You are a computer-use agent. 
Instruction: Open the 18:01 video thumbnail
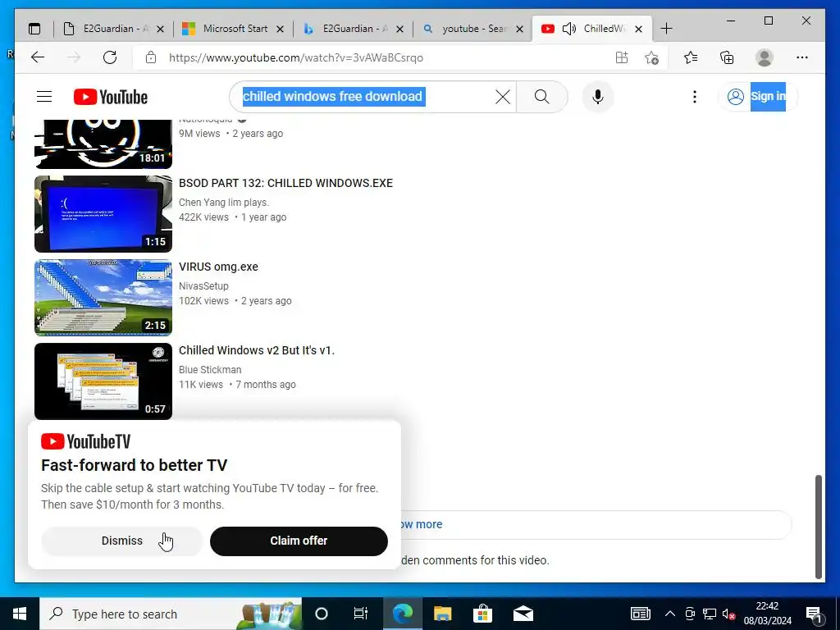point(103,144)
